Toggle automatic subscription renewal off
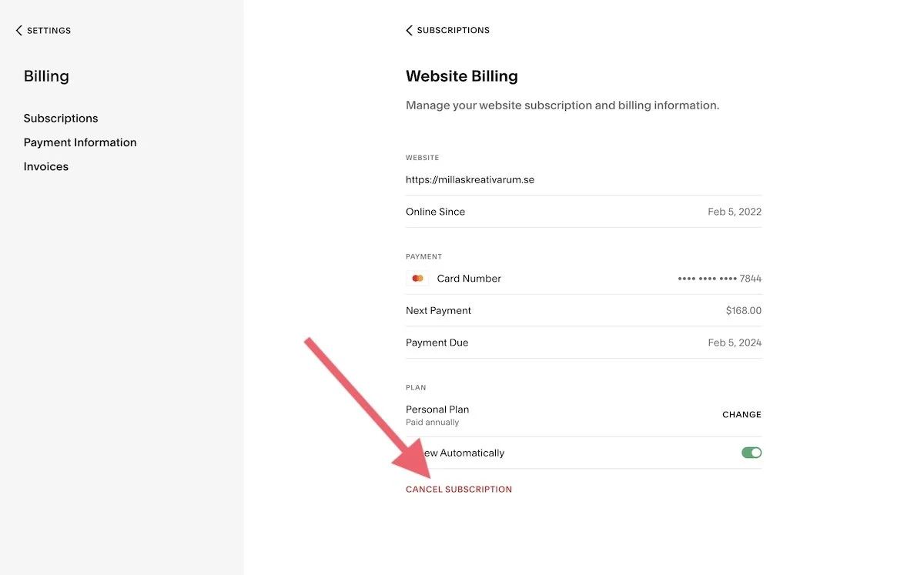Viewport: 924px width, 575px height. (751, 453)
